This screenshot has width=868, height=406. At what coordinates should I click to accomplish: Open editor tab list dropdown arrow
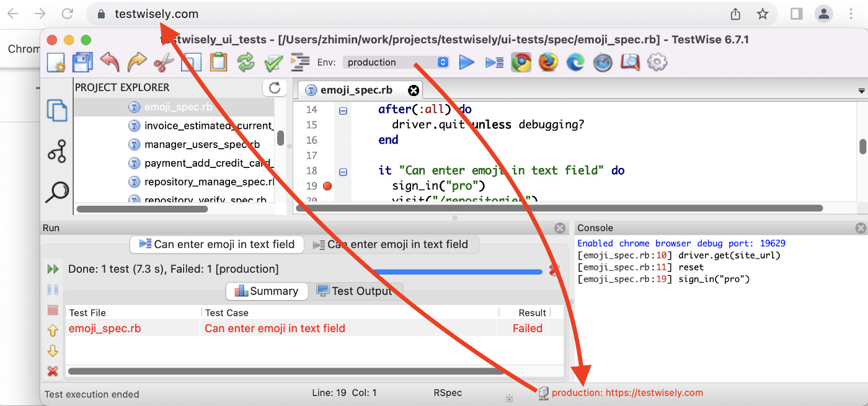pos(861,91)
